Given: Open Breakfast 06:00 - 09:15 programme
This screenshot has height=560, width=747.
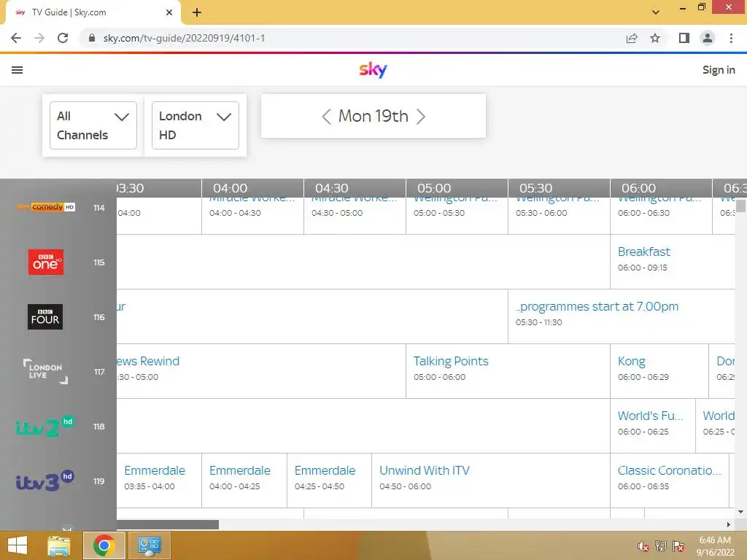Looking at the screenshot, I should click(672, 262).
